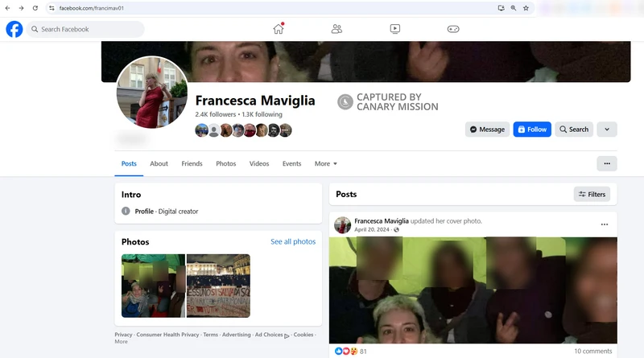The image size is (644, 358).
Task: Click the post author's name Francesca Maviglia
Action: tap(382, 221)
